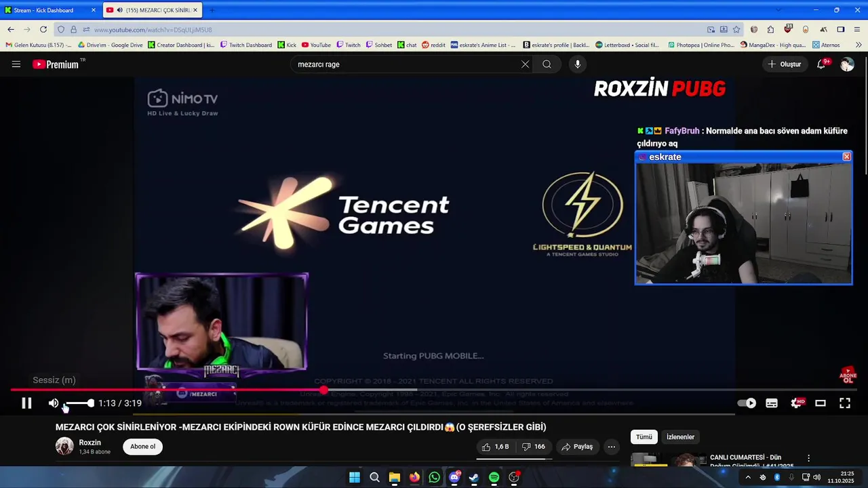
Task: Open the Oluştur create menu
Action: [x=785, y=64]
